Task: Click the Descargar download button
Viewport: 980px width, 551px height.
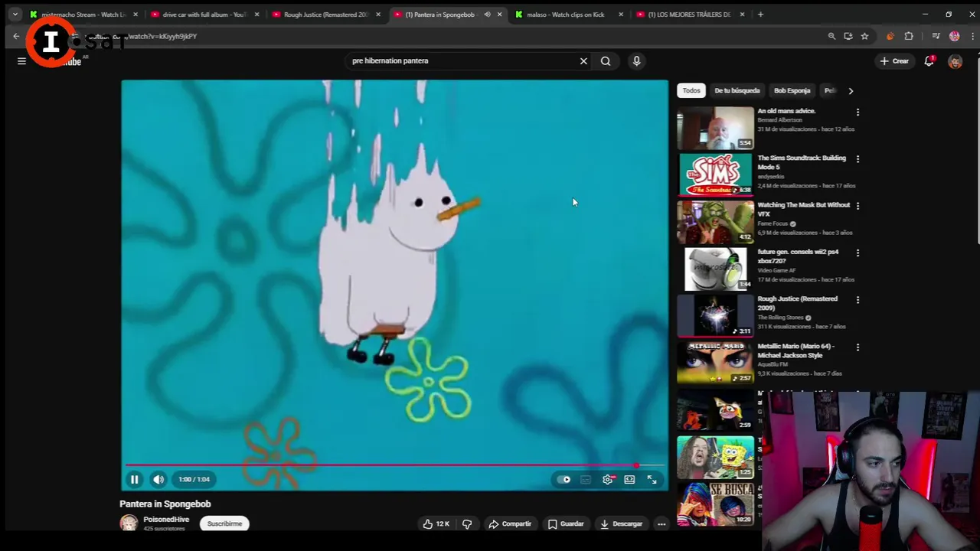Action: 621,524
